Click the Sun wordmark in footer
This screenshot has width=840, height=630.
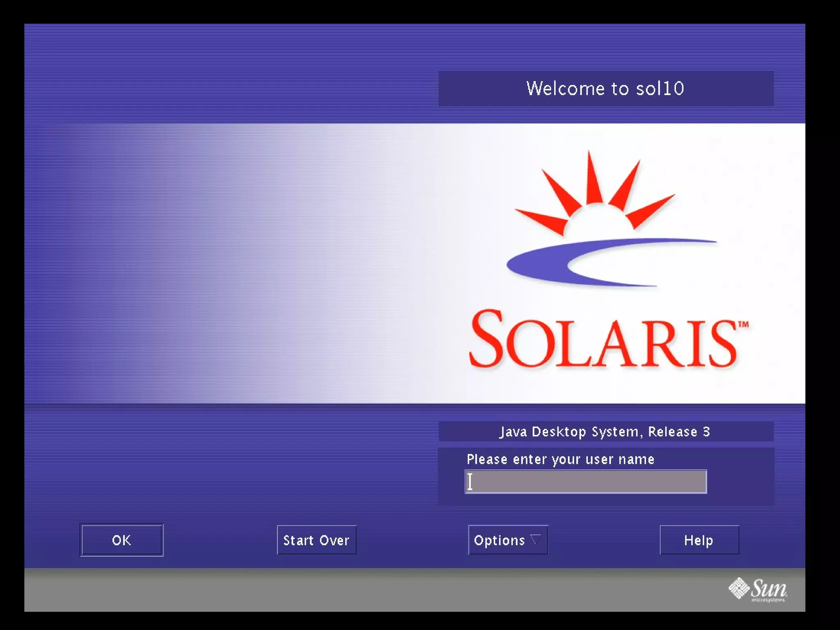769,588
